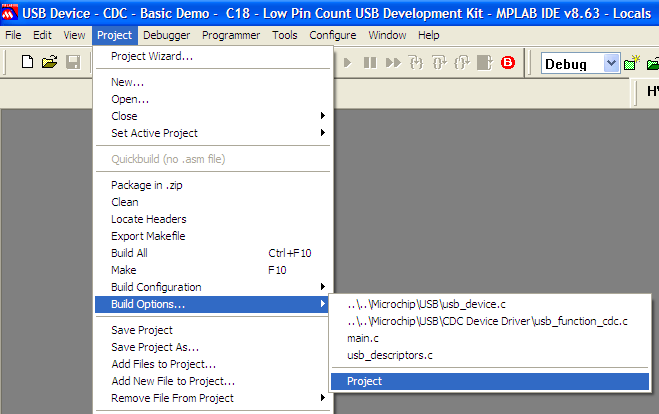Open the File menu
Viewport: 659px width, 414px height.
coord(13,35)
